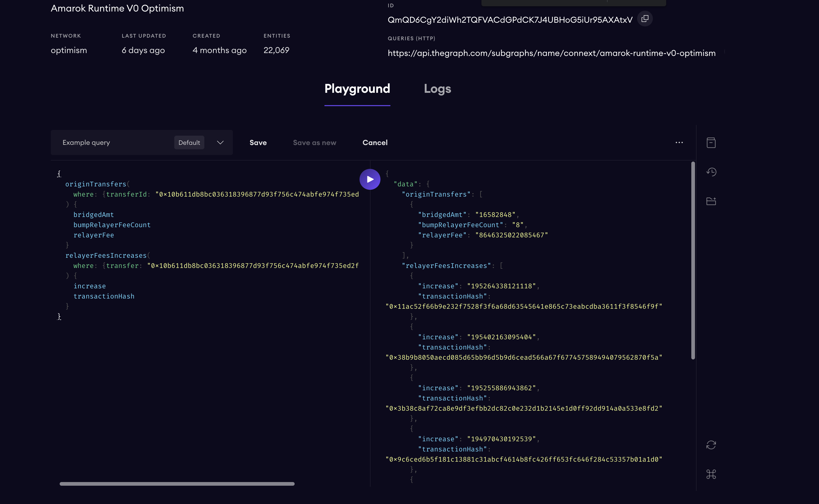Screen dimensions: 819x504
Task: Cancel editing the query
Action: pos(375,142)
